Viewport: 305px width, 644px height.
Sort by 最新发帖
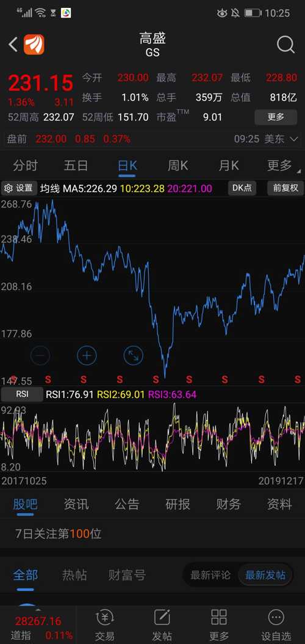(x=265, y=576)
